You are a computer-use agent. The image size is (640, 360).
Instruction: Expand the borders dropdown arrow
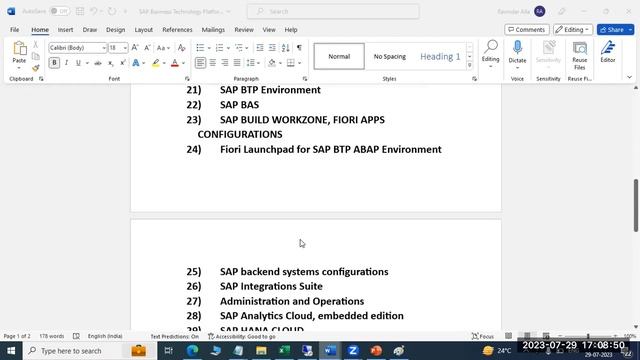[x=300, y=63]
